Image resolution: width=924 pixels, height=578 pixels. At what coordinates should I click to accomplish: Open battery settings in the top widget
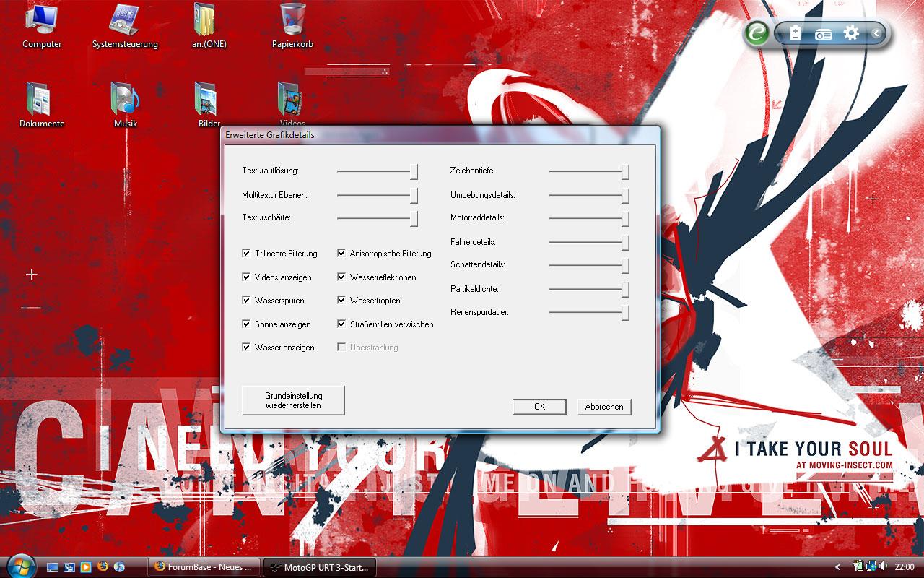(x=795, y=33)
